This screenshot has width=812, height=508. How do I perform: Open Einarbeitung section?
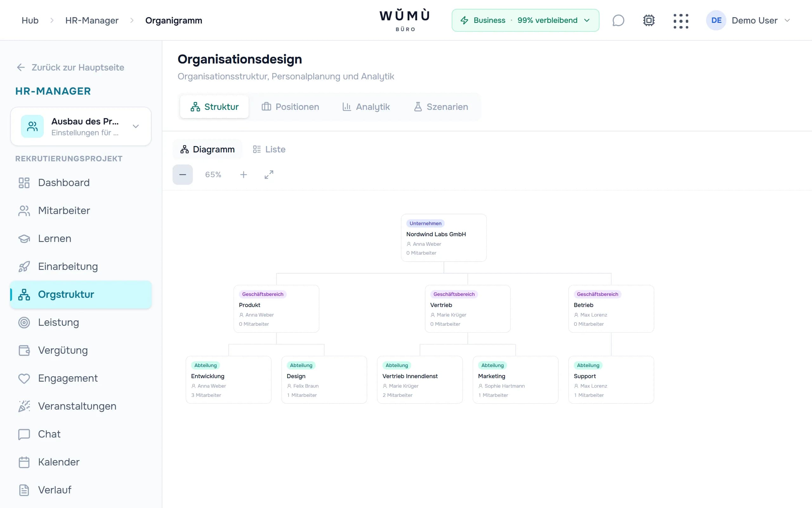81,266
